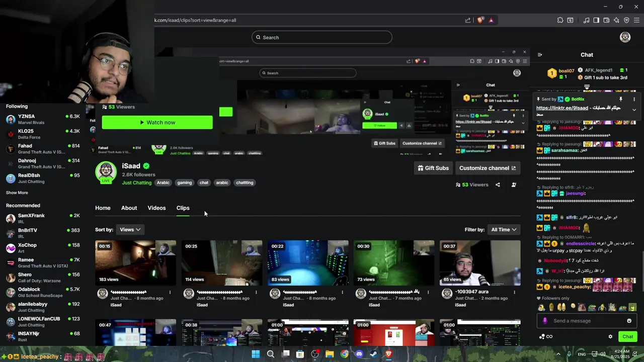
Task: Open the 00:22 clip with 83 views
Action: pos(308,263)
